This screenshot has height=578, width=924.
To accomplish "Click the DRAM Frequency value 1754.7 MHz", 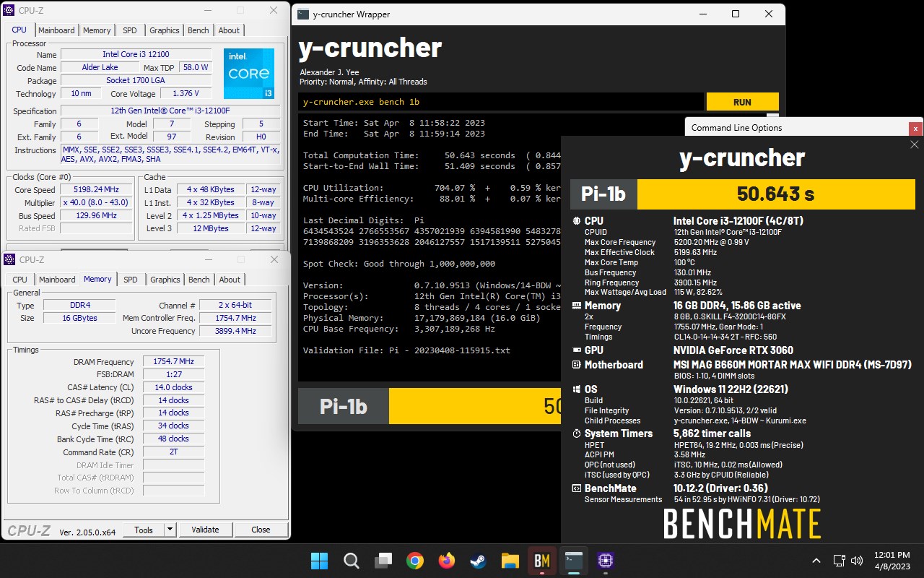I will [173, 361].
